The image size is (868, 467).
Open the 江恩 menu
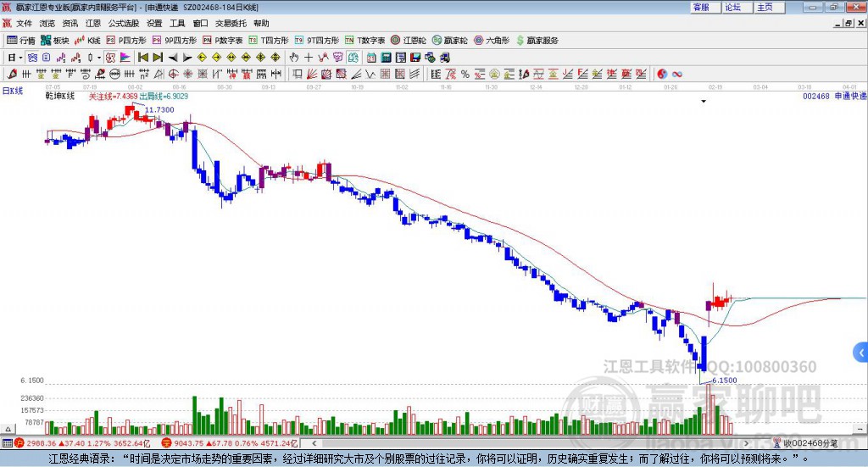pos(93,23)
